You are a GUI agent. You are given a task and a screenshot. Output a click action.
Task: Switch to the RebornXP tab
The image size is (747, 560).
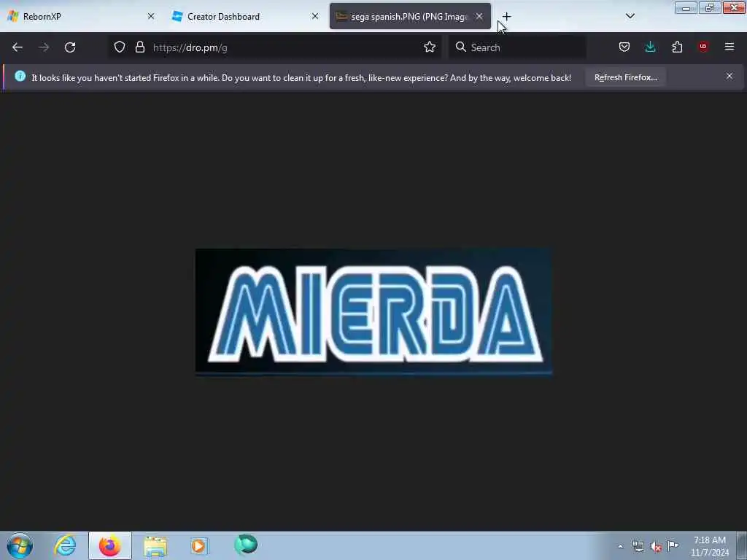tap(81, 17)
